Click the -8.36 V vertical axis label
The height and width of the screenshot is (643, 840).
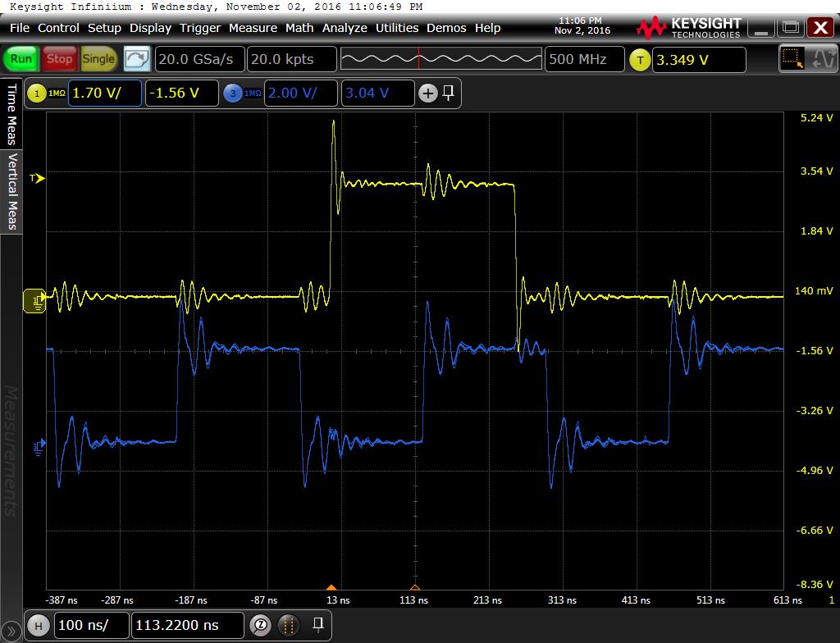[x=816, y=584]
